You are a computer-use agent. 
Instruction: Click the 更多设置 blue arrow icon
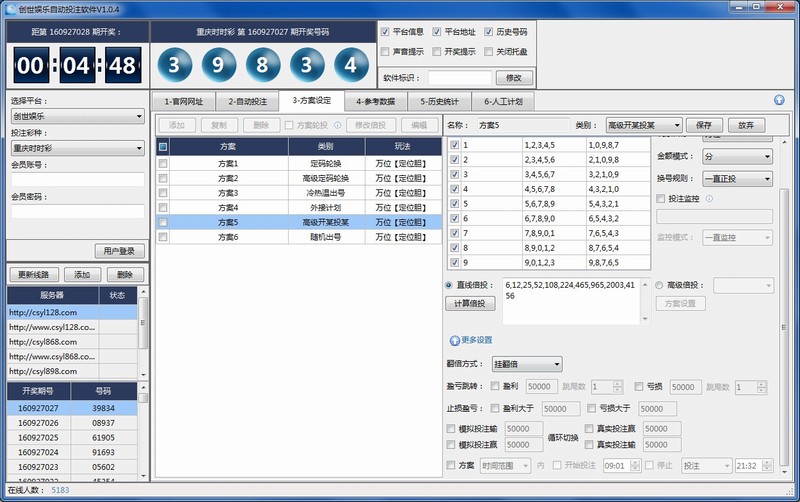point(455,340)
